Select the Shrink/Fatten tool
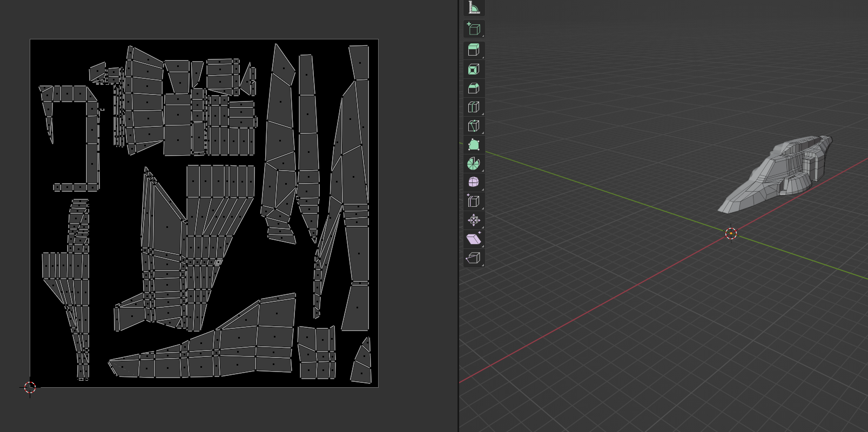868x432 pixels. click(x=474, y=220)
